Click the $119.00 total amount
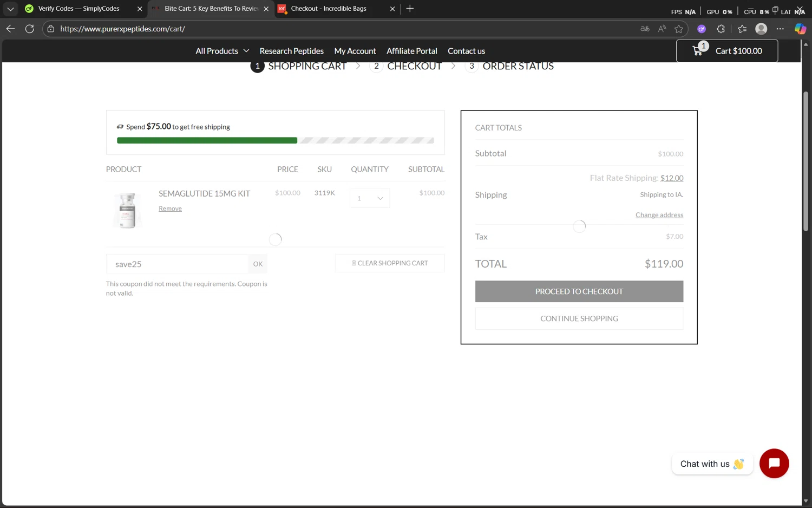The width and height of the screenshot is (812, 508). [664, 264]
